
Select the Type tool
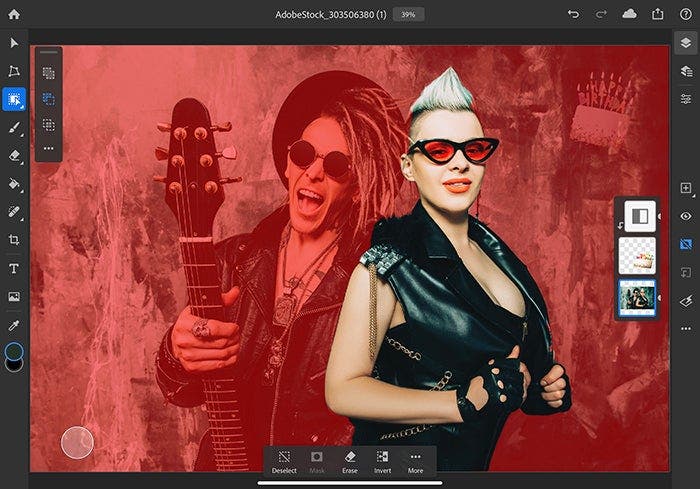tap(14, 268)
